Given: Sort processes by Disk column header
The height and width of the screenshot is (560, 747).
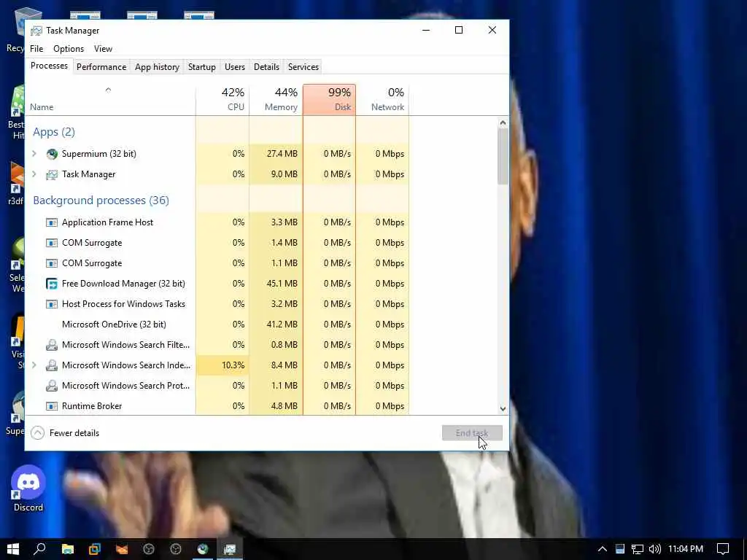Looking at the screenshot, I should (329, 99).
